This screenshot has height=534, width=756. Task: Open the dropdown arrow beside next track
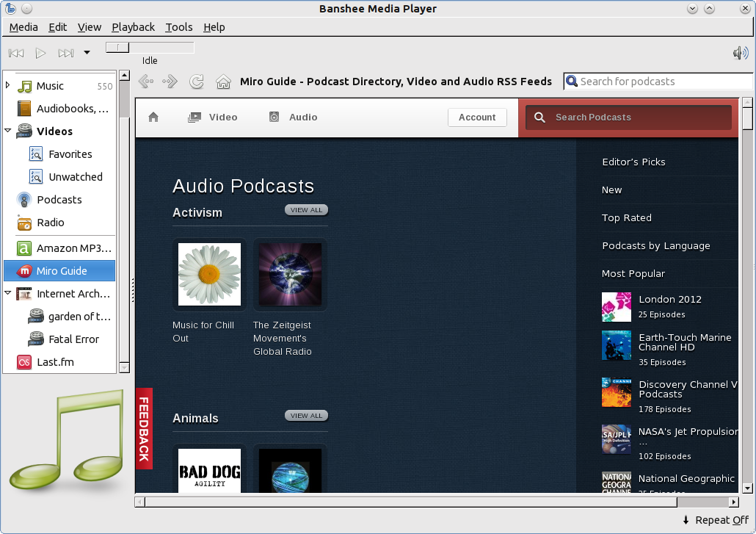click(x=87, y=53)
